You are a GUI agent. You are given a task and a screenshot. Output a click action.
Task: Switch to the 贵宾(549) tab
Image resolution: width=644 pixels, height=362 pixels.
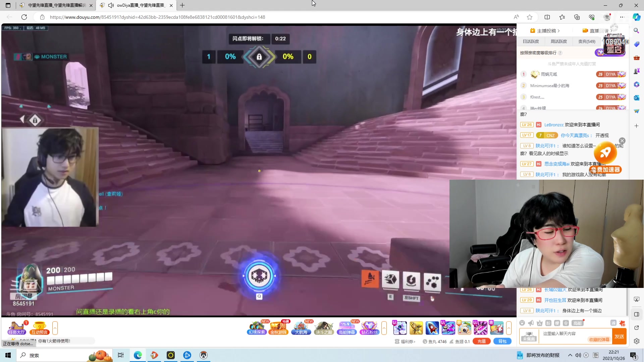587,42
